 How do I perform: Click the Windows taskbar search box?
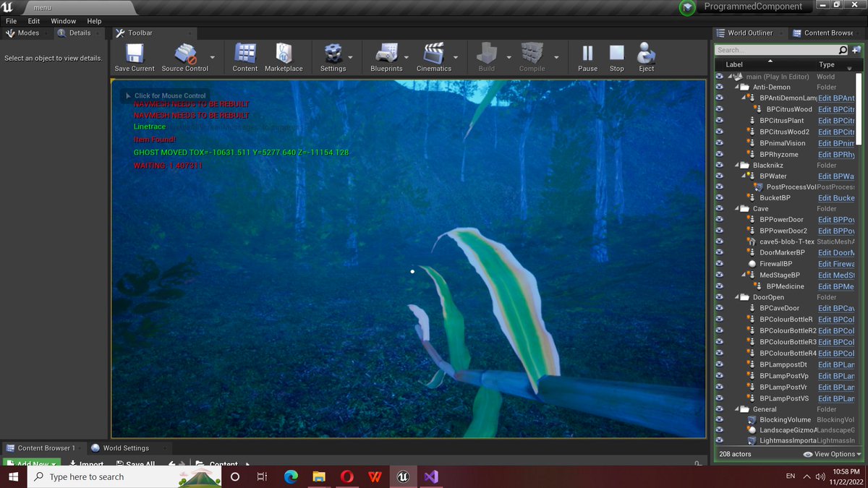click(124, 477)
